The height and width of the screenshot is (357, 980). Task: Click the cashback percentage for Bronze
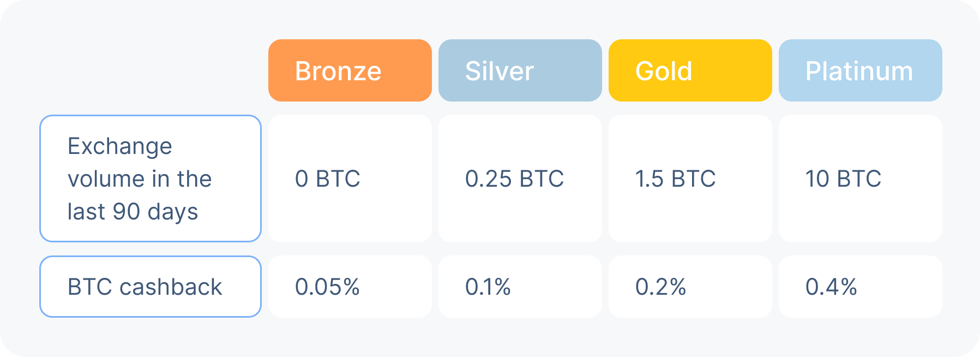[x=350, y=287]
